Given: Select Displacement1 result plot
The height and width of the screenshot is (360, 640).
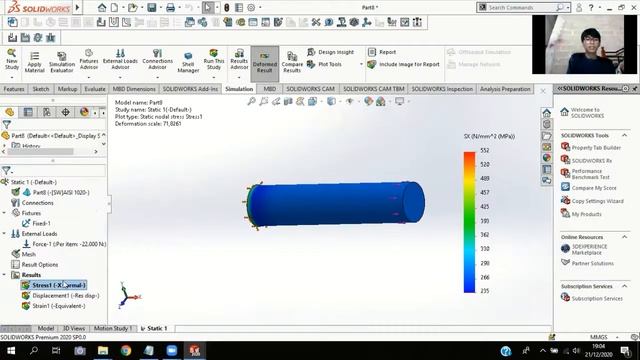Looking at the screenshot, I should tap(65, 296).
